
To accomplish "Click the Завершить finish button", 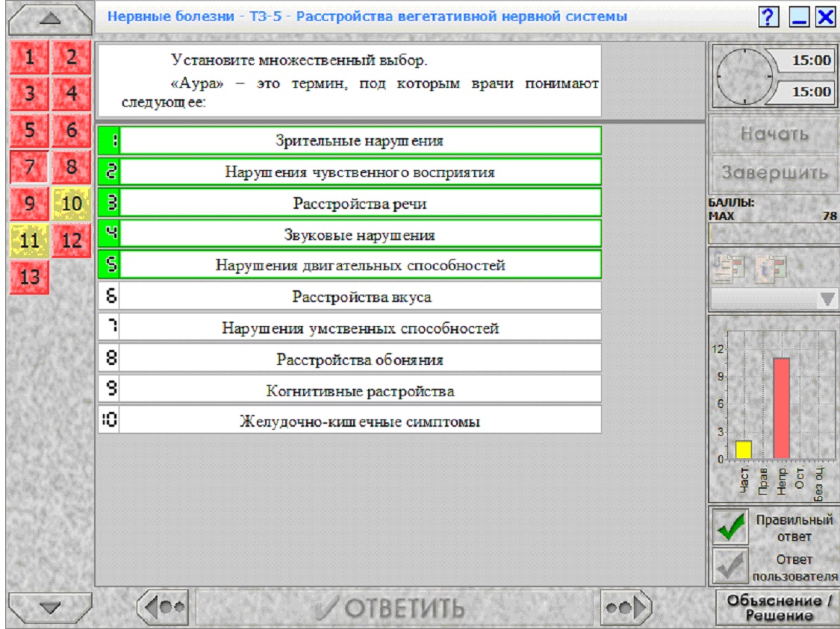I will click(774, 173).
